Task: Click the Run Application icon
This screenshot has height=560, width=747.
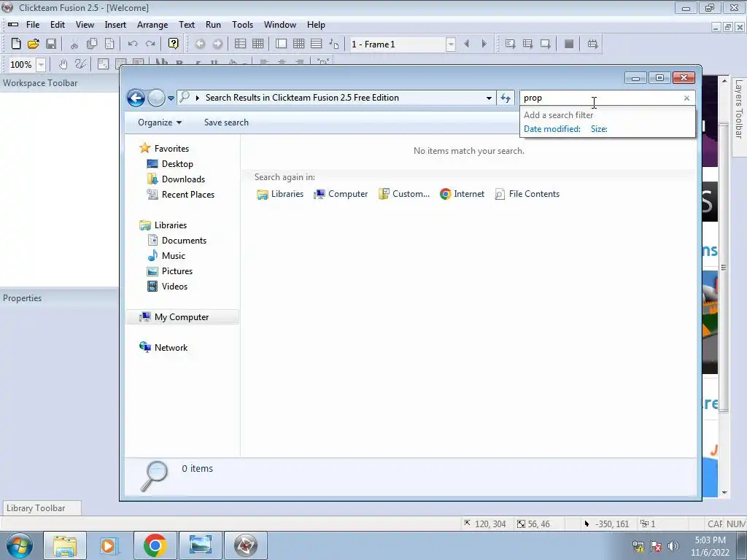Action: (x=528, y=44)
